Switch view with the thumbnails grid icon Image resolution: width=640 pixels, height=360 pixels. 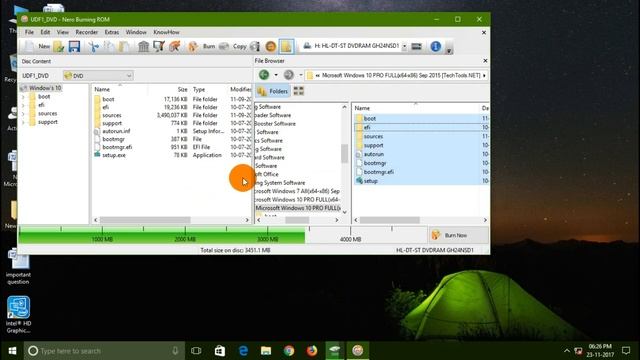[x=299, y=91]
